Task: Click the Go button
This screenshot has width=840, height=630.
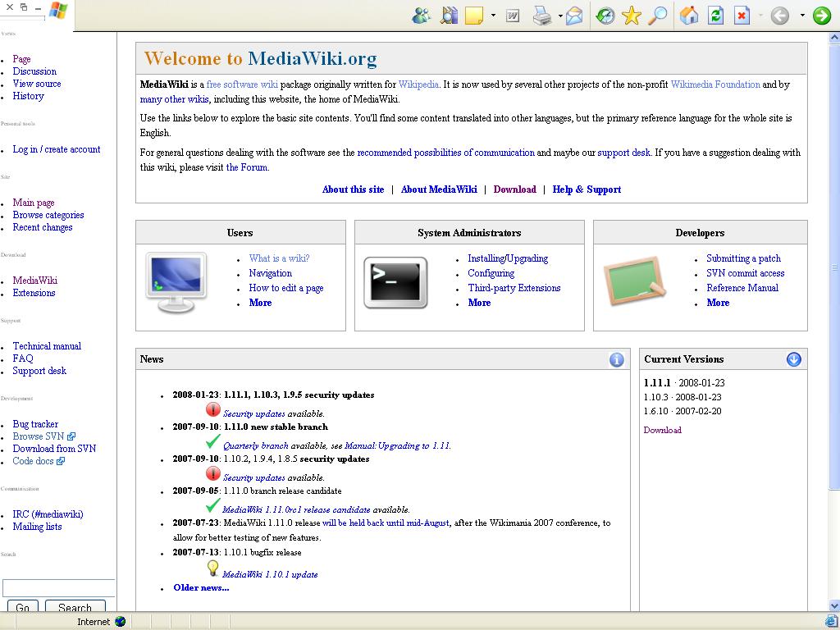Action: coord(22,606)
